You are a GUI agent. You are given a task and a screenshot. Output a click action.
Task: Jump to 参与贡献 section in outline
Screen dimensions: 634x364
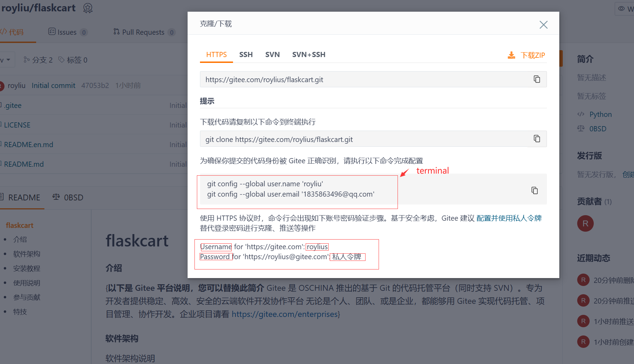point(27,297)
